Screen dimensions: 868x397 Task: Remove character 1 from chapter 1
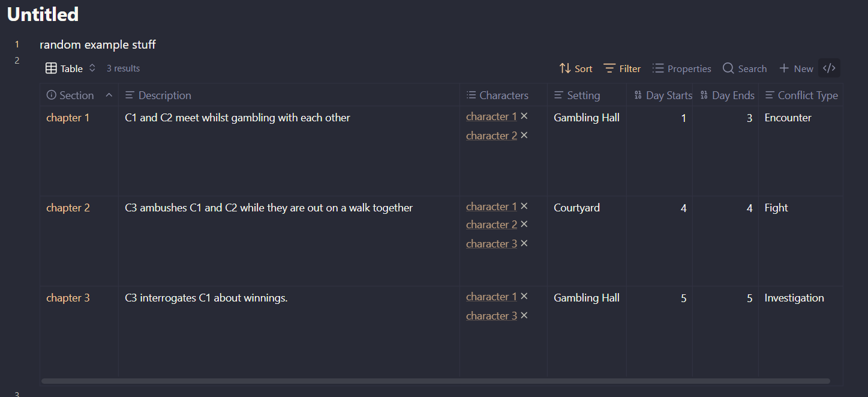tap(524, 117)
